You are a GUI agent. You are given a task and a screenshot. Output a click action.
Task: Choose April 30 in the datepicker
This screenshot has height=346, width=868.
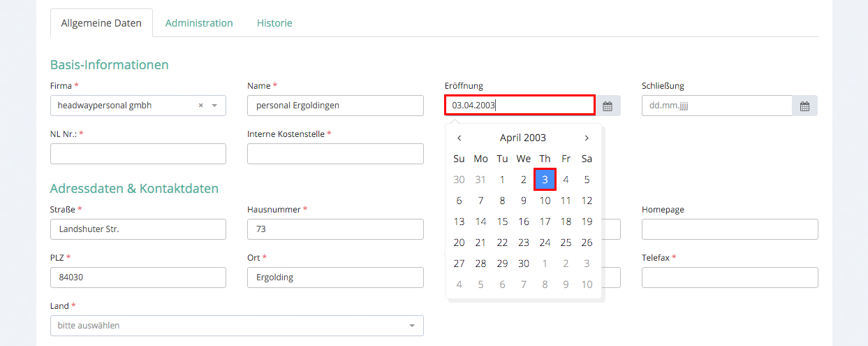pyautogui.click(x=524, y=264)
